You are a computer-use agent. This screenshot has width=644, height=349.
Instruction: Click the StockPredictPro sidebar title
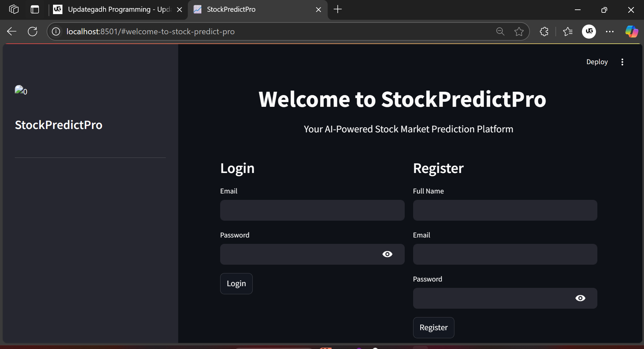click(x=59, y=125)
